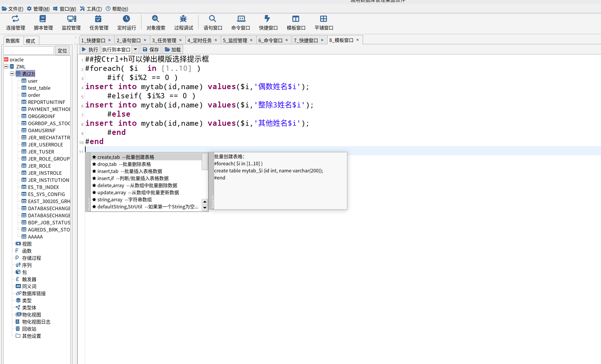Close the 5_监控管理 tab
Screen dimensions: 601x364
click(251, 40)
